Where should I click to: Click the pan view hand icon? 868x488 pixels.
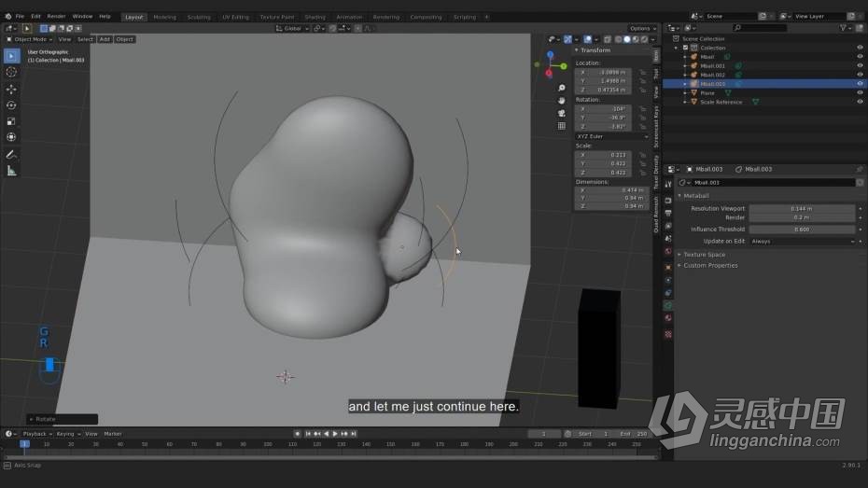(x=562, y=101)
